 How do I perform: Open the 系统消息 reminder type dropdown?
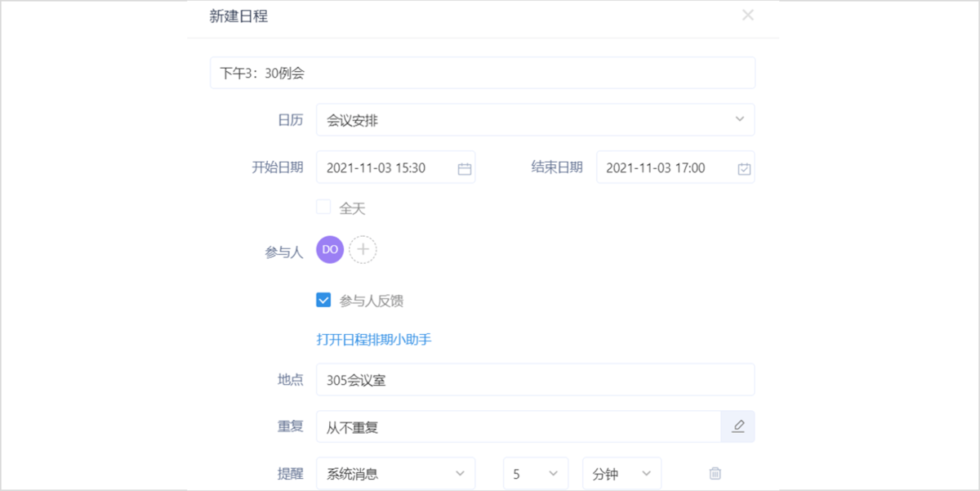click(x=396, y=473)
